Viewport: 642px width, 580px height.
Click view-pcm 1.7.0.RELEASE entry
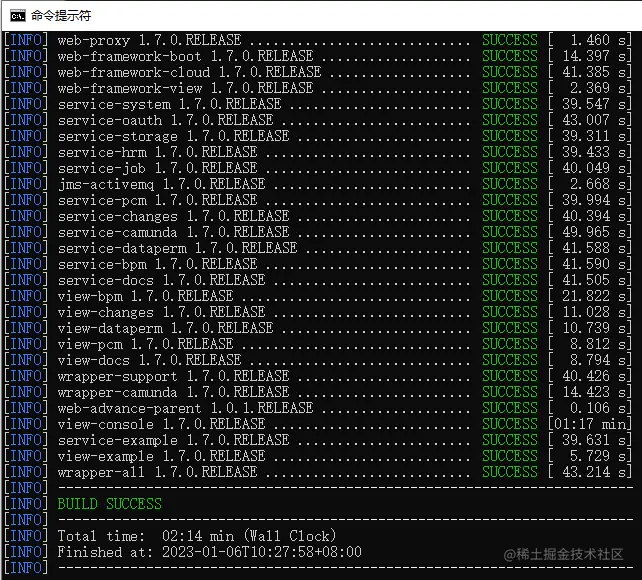pyautogui.click(x=145, y=344)
